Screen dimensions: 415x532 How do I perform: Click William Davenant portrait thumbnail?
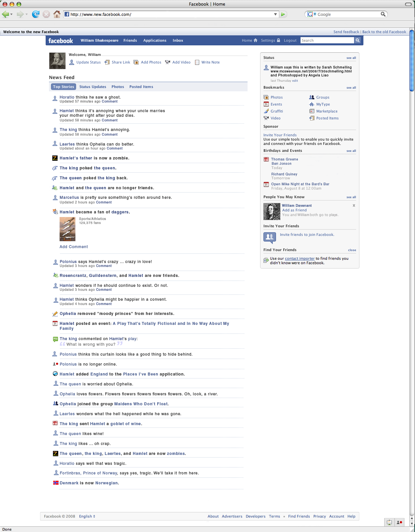[x=272, y=212]
